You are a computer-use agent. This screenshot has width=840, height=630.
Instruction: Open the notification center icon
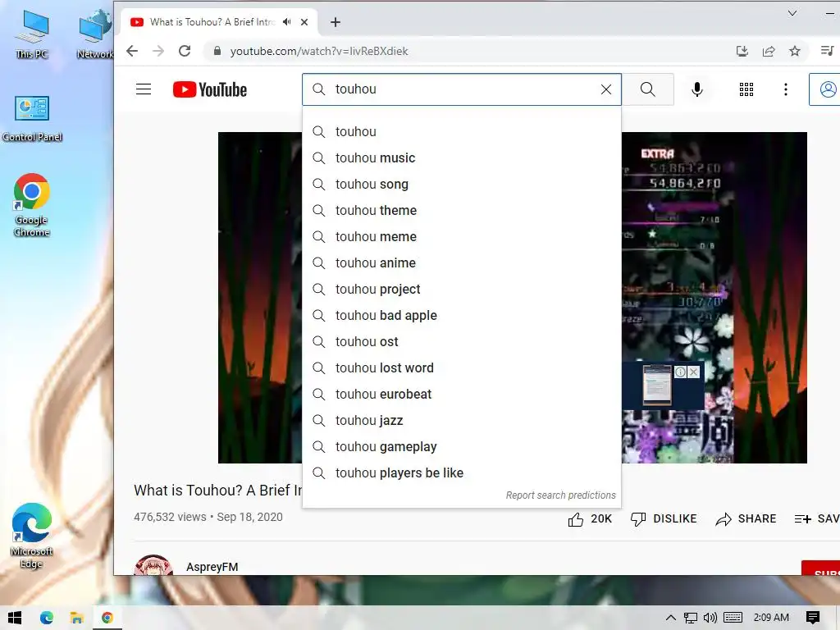click(813, 618)
